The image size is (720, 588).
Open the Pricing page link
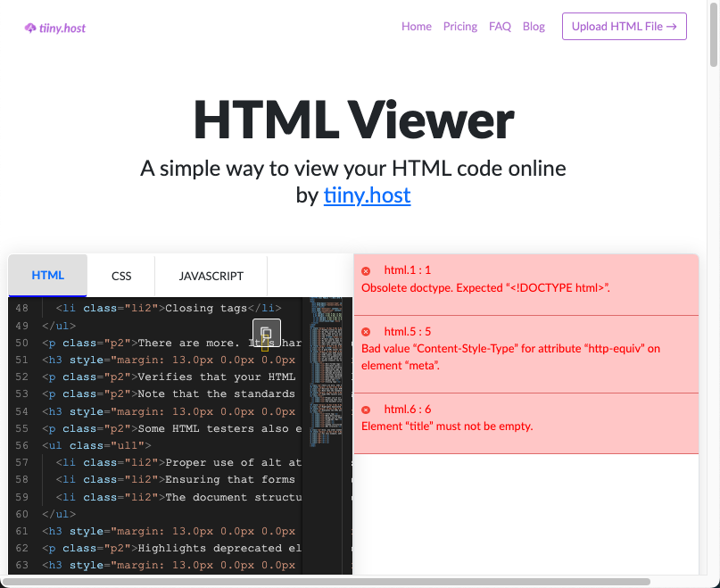pos(460,26)
